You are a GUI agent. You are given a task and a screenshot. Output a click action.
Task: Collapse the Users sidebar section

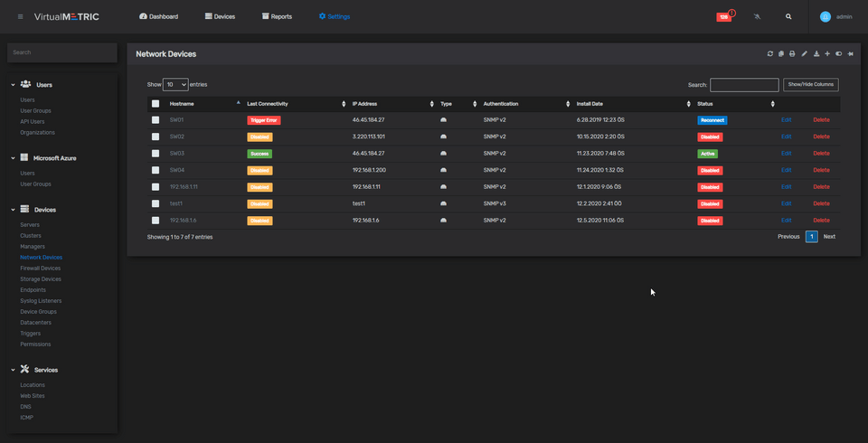13,85
